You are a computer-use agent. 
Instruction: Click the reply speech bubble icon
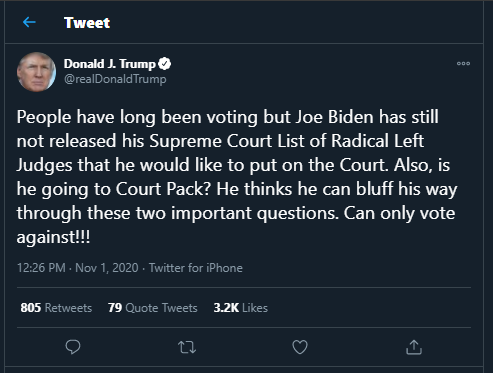[x=73, y=347]
